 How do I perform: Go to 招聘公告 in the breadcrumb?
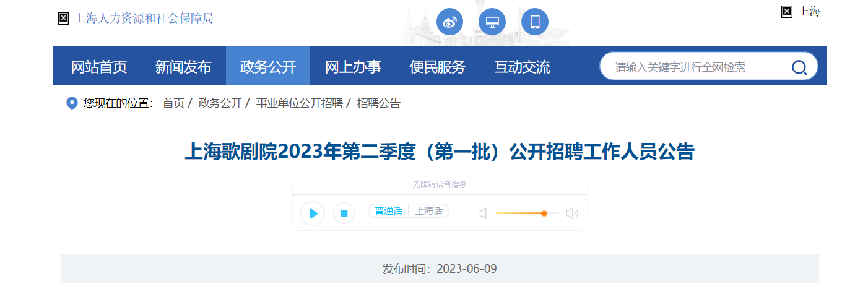pyautogui.click(x=379, y=103)
